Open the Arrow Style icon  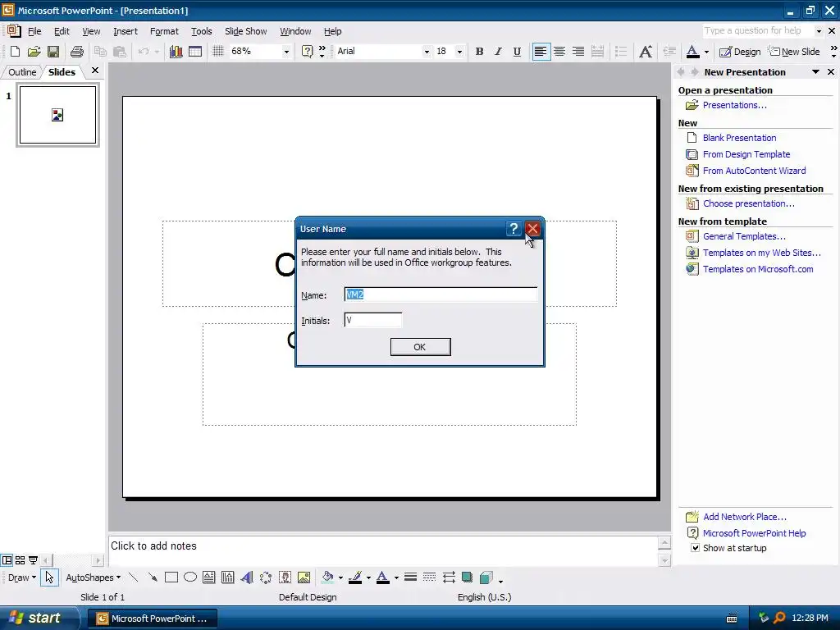[x=449, y=577]
